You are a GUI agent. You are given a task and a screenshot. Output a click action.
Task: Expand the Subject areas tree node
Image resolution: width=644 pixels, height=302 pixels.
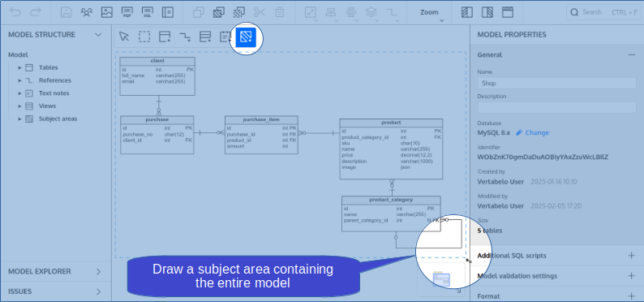click(19, 119)
